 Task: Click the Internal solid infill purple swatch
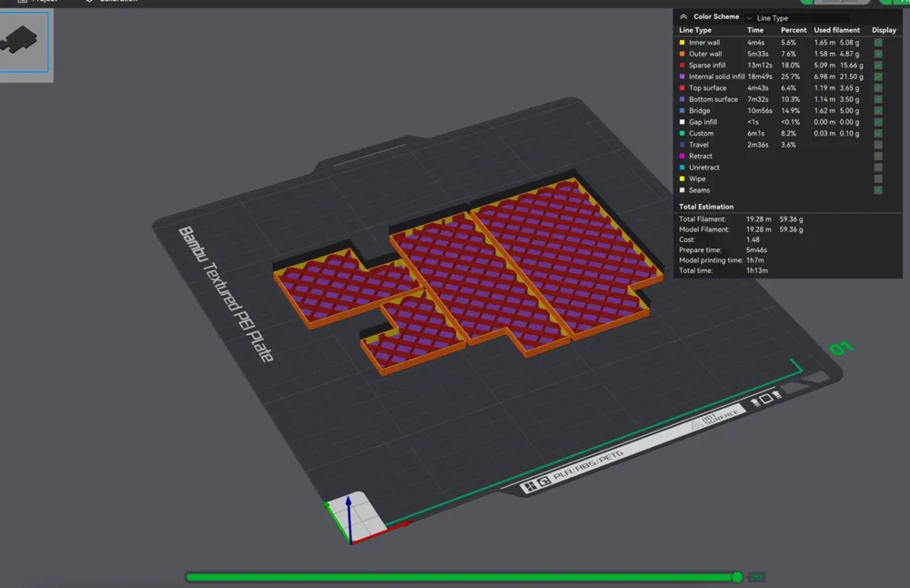[682, 76]
